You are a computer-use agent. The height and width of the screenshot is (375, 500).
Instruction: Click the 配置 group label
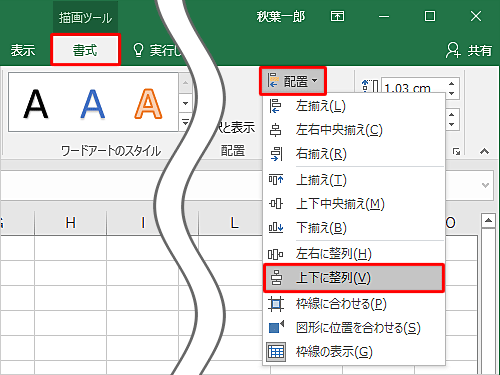(233, 151)
